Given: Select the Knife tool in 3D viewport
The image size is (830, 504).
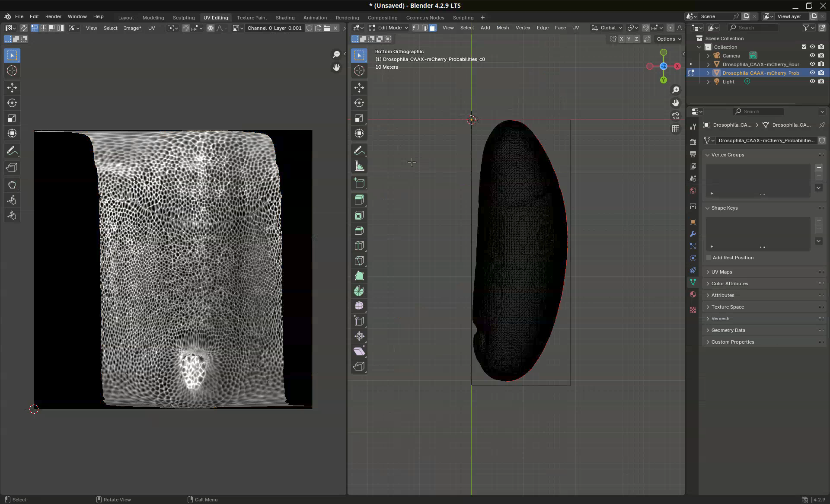Looking at the screenshot, I should (359, 261).
